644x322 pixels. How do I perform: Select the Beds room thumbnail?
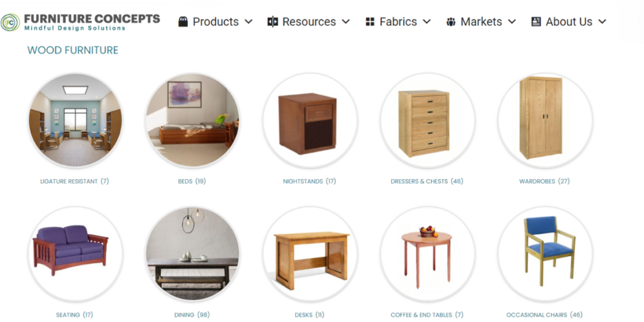[192, 120]
